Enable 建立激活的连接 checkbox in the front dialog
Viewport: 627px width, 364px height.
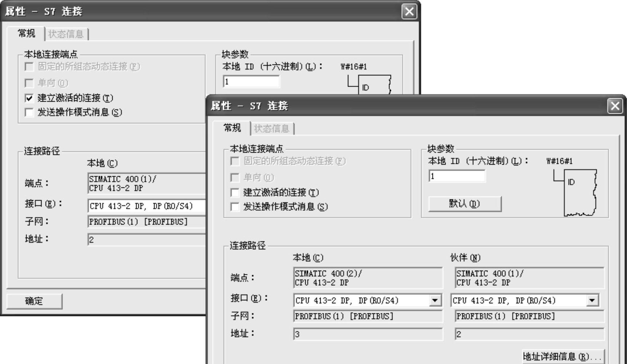coord(235,192)
